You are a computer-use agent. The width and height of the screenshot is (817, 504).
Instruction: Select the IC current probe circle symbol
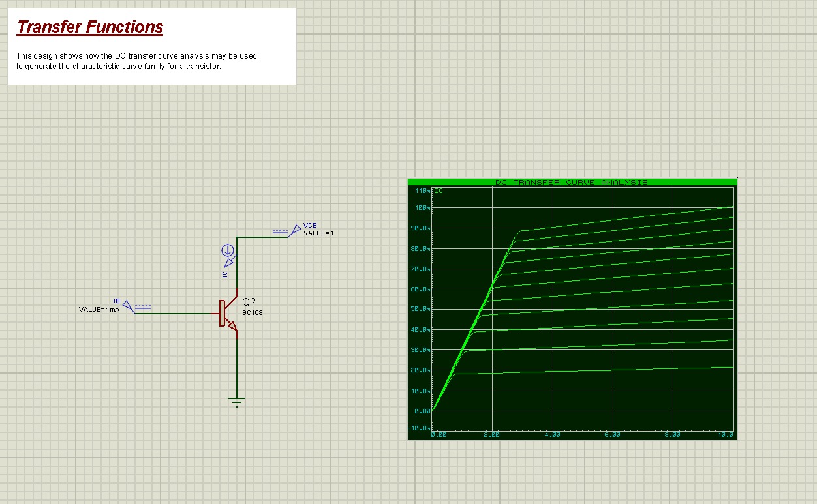[228, 250]
